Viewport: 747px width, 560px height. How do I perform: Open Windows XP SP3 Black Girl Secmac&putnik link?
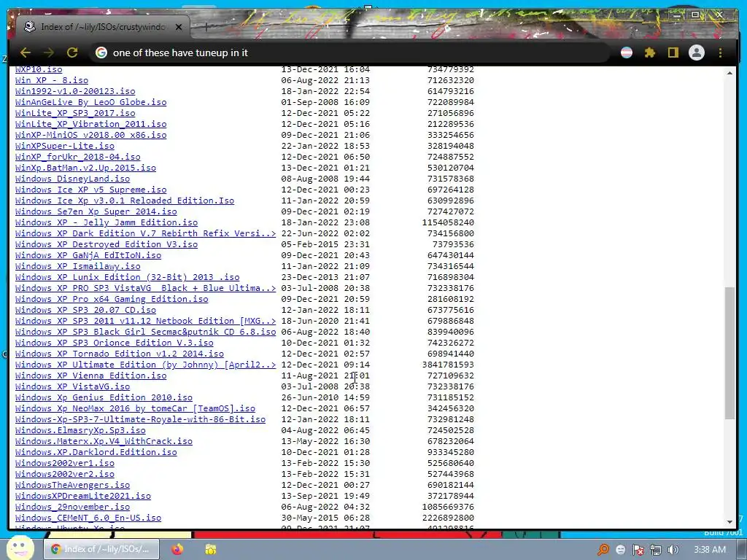click(x=145, y=332)
